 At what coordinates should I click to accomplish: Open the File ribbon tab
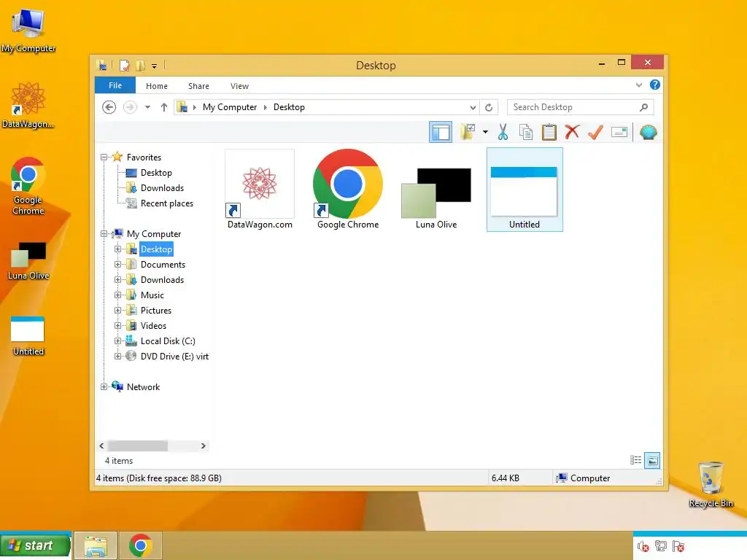click(115, 86)
